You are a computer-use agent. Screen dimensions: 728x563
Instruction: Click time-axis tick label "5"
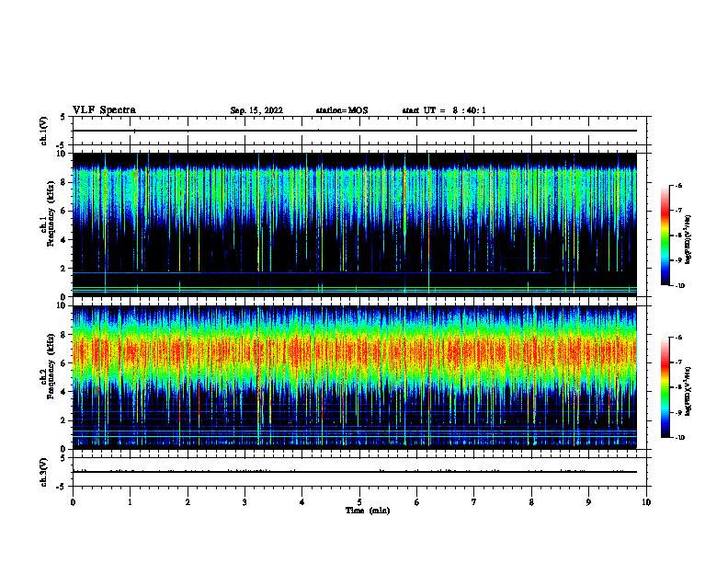(359, 502)
